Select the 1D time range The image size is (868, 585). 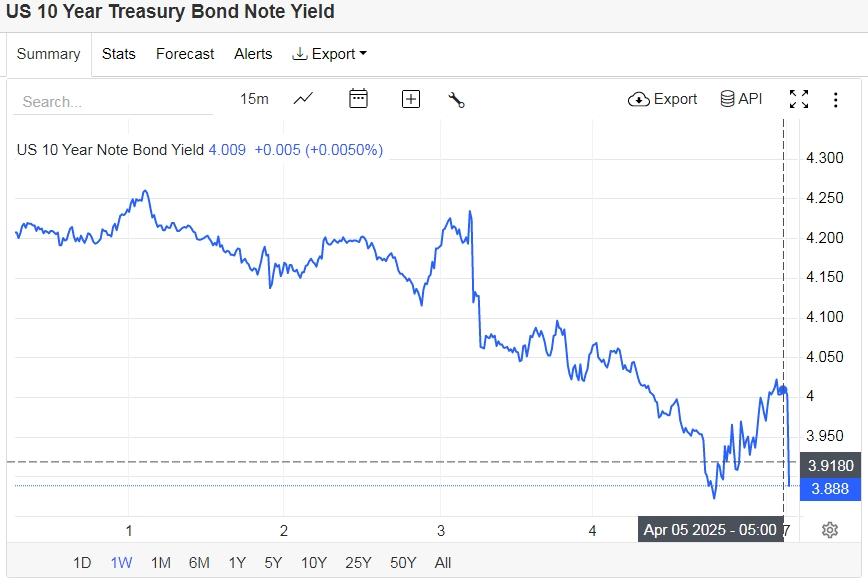click(x=82, y=562)
